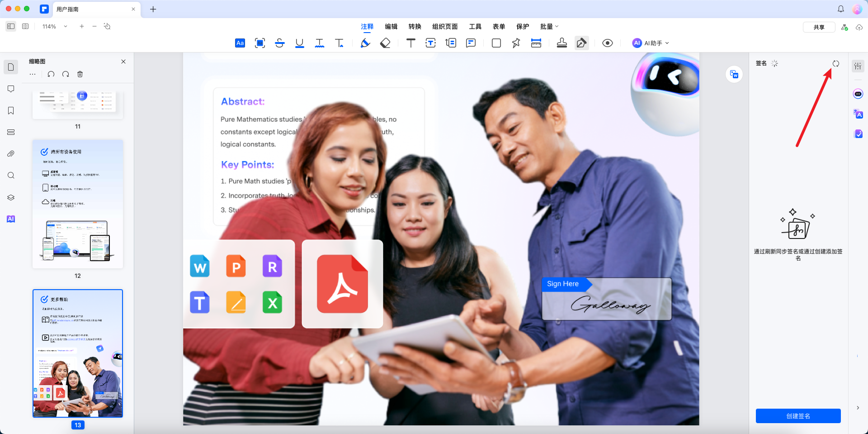This screenshot has height=434, width=868.
Task: Select the highlighter pen tool
Action: (365, 43)
